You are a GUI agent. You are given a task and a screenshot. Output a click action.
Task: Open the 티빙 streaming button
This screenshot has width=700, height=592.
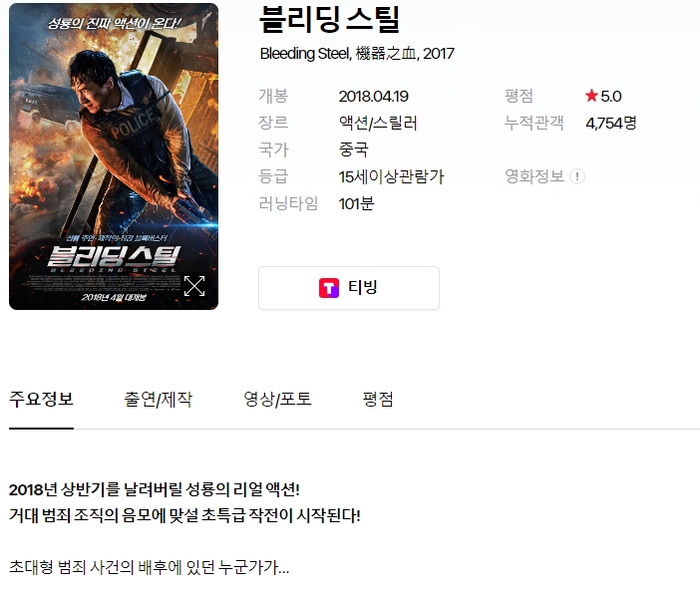349,288
